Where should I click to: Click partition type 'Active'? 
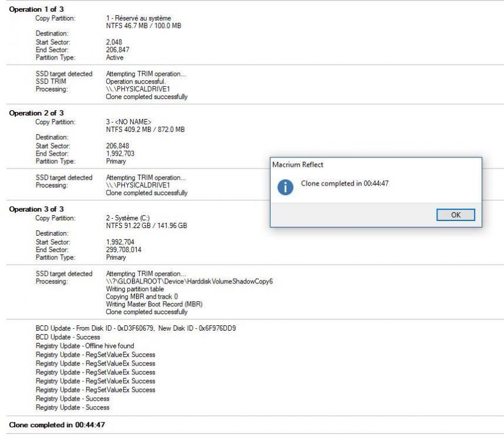[115, 58]
